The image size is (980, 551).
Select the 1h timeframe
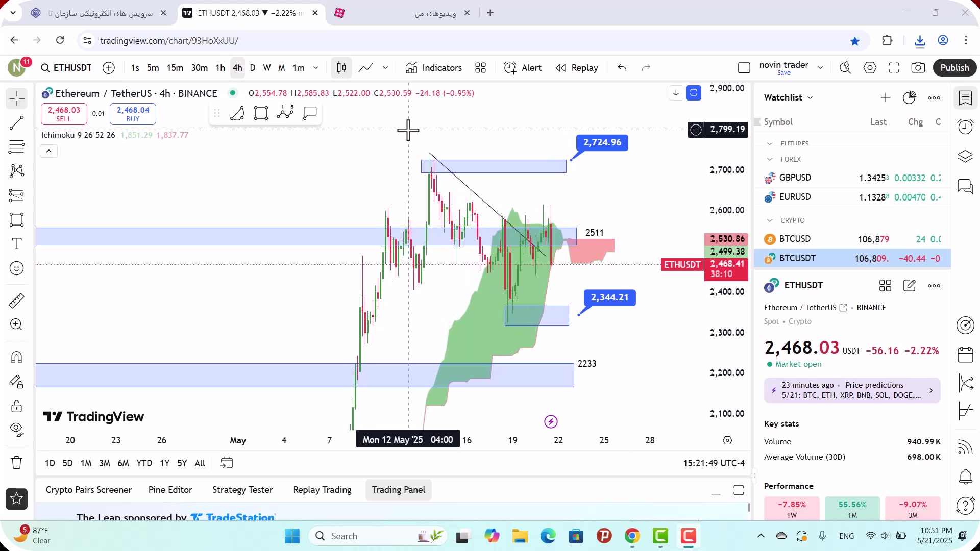pos(220,68)
